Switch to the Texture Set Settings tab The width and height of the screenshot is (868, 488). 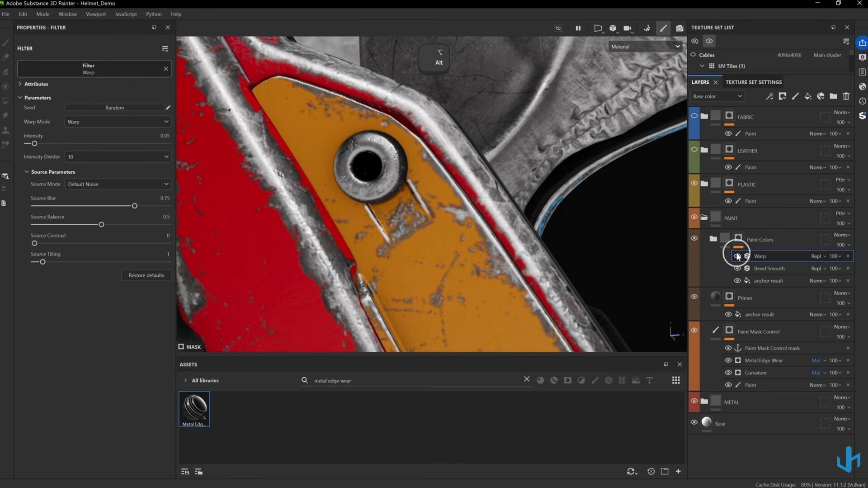coord(753,82)
